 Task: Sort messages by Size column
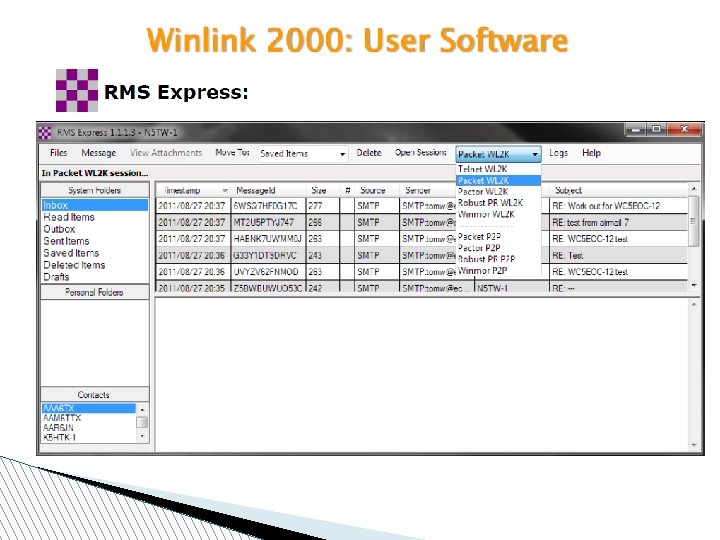click(322, 190)
